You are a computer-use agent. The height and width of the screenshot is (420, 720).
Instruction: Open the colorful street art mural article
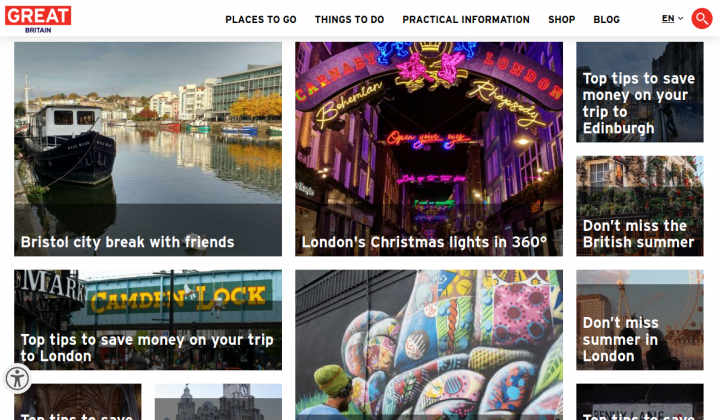pos(429,345)
